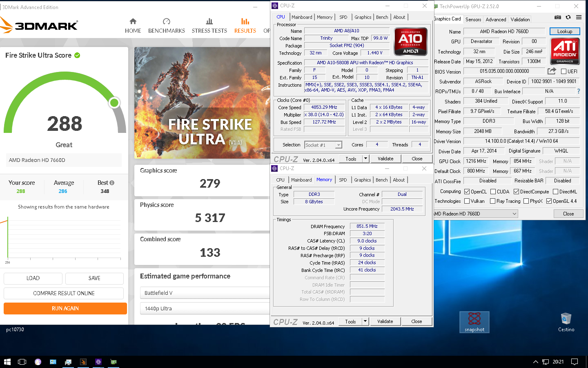Click the 3DMark taskbar icon

pos(83,361)
